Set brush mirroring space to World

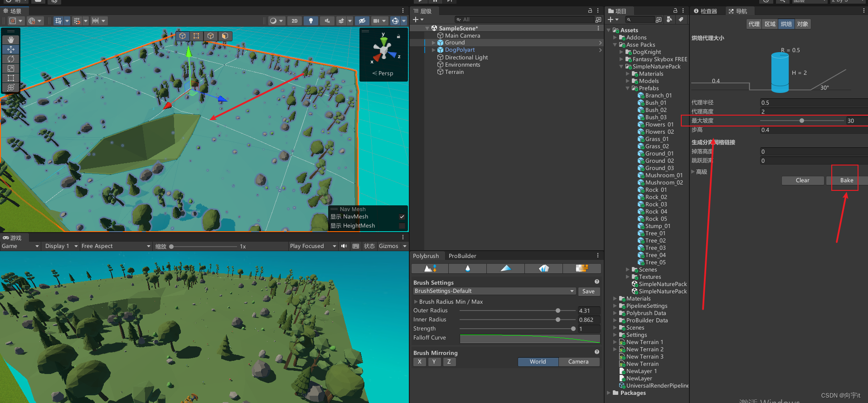538,362
